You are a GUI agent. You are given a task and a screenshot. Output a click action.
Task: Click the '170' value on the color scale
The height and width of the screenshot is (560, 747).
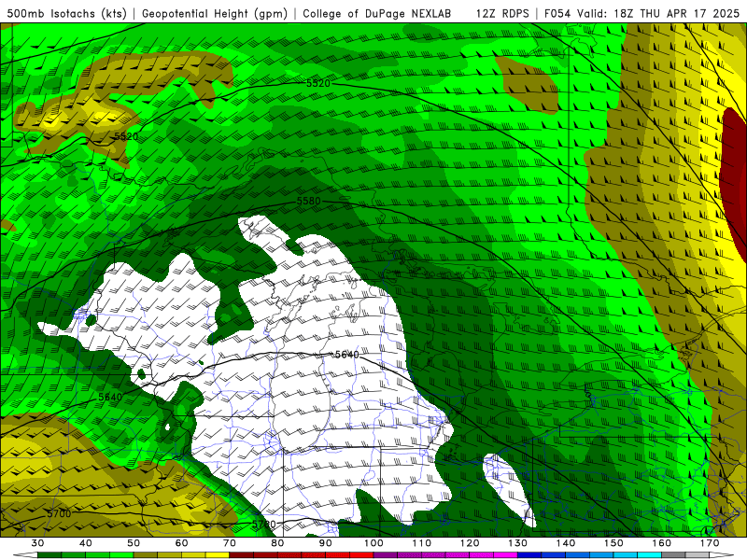point(710,543)
